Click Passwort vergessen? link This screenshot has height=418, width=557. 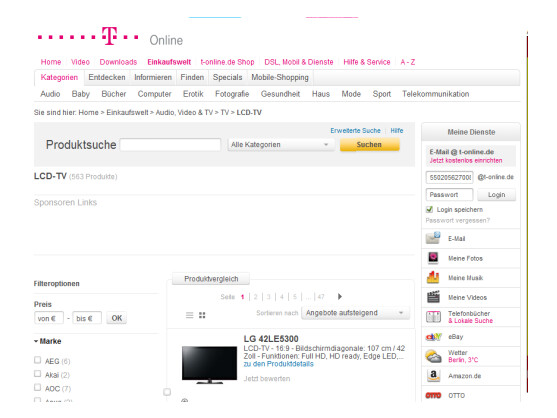coord(458,221)
